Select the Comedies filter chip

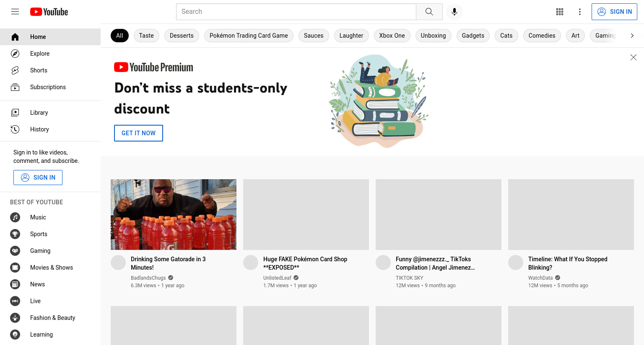click(542, 36)
